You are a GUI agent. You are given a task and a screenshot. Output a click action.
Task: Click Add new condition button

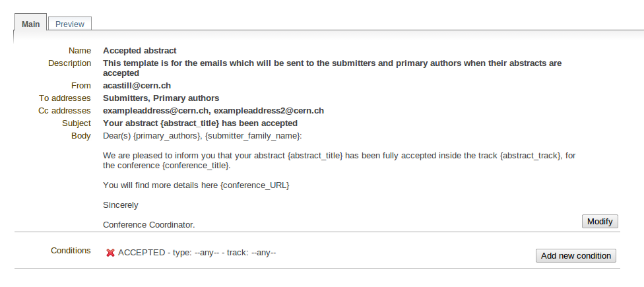576,255
